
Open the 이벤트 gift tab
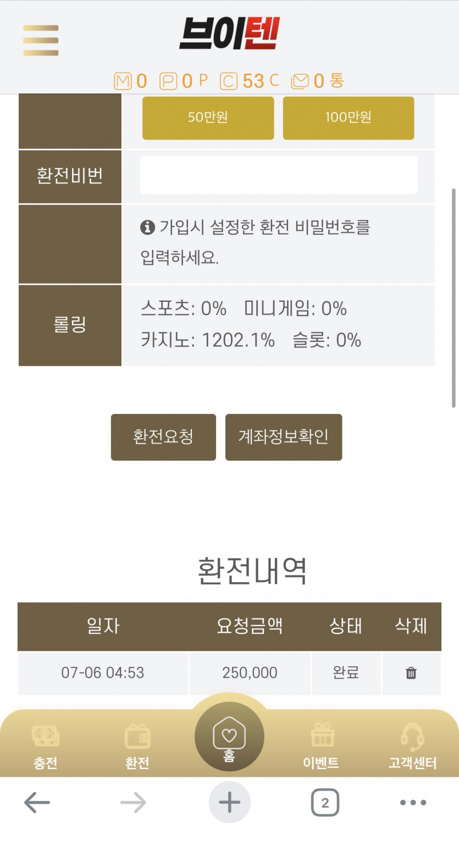(322, 745)
